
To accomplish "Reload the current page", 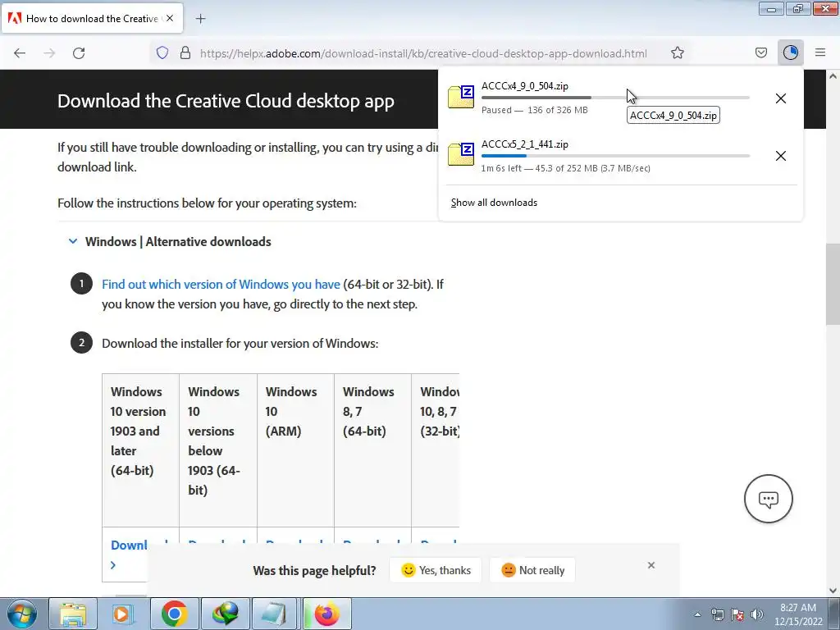I will click(79, 53).
